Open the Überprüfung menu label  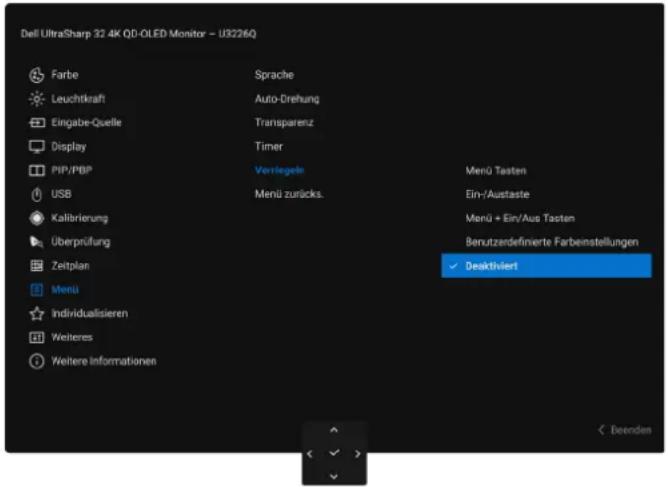tap(81, 242)
